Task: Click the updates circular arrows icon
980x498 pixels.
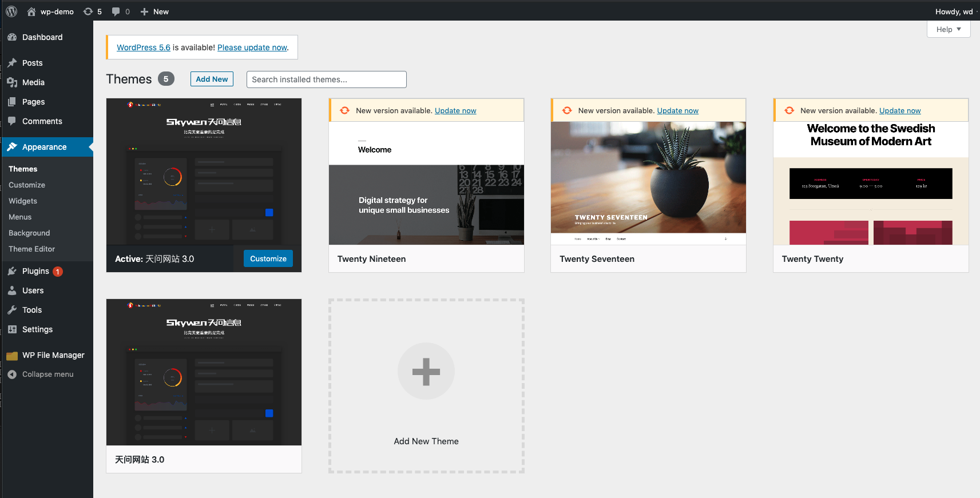Action: [x=88, y=11]
